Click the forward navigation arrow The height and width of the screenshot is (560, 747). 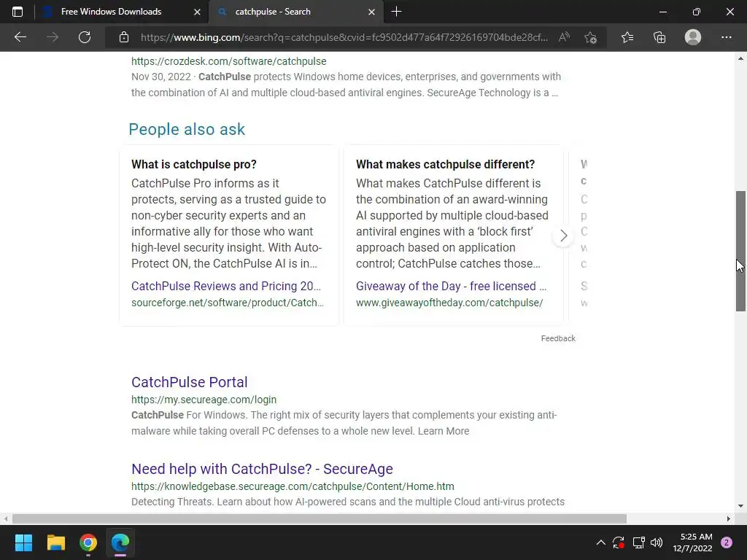point(53,37)
